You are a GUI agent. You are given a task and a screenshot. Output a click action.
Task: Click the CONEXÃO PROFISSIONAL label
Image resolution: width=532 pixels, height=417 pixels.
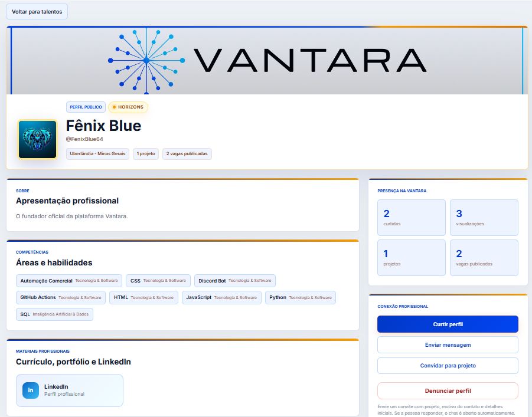click(403, 307)
